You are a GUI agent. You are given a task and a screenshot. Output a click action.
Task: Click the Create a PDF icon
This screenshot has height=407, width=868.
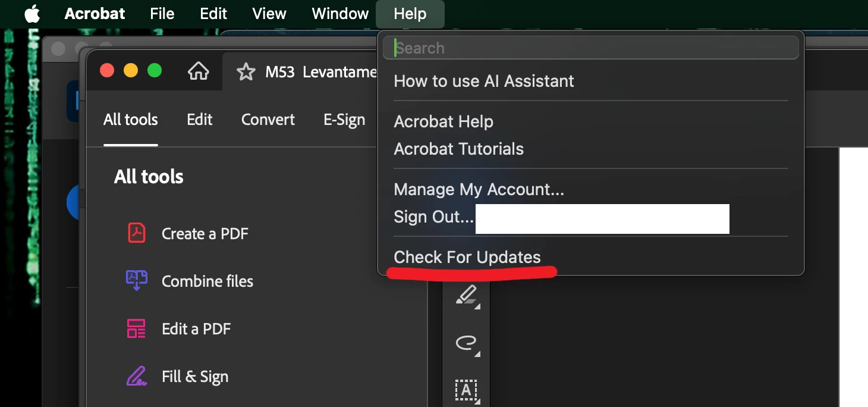(x=137, y=233)
